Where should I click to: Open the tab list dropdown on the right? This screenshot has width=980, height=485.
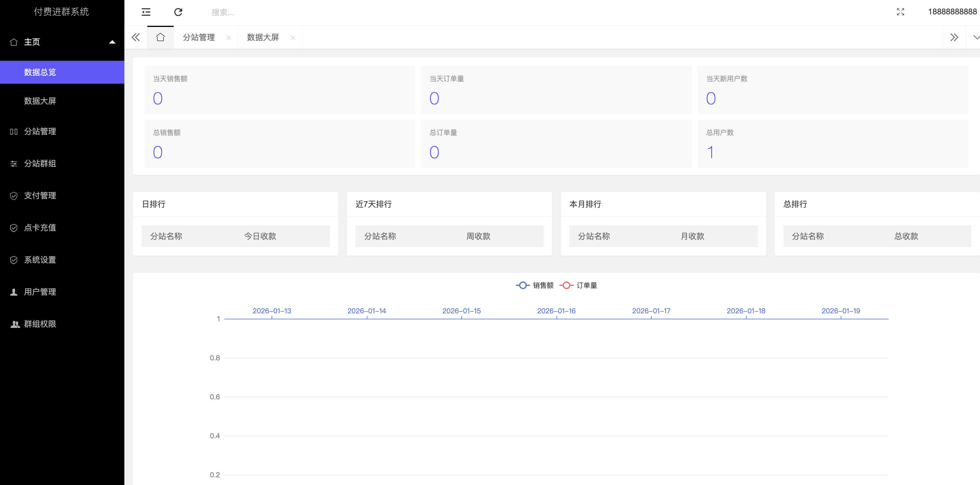[x=977, y=37]
